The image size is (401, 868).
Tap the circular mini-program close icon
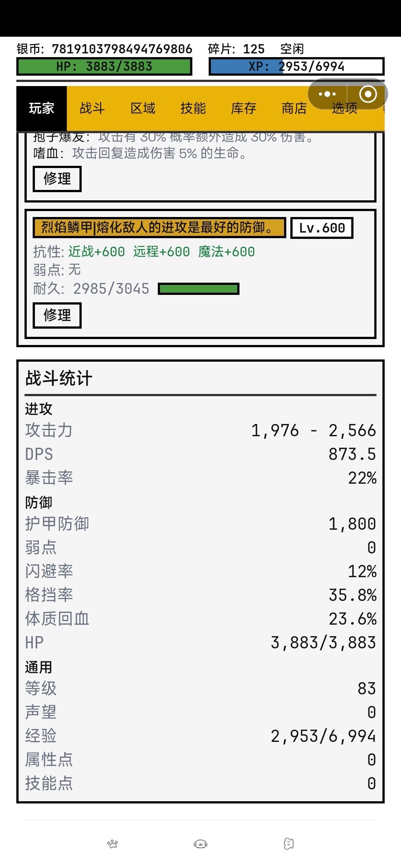click(x=368, y=94)
